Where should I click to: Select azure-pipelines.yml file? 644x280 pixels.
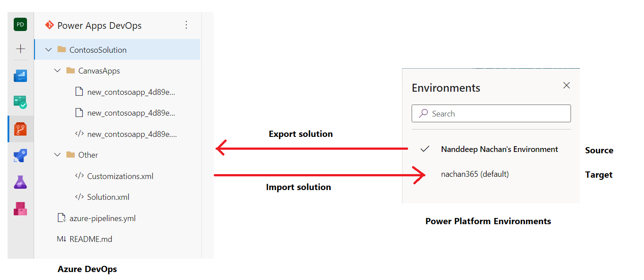coord(102,218)
